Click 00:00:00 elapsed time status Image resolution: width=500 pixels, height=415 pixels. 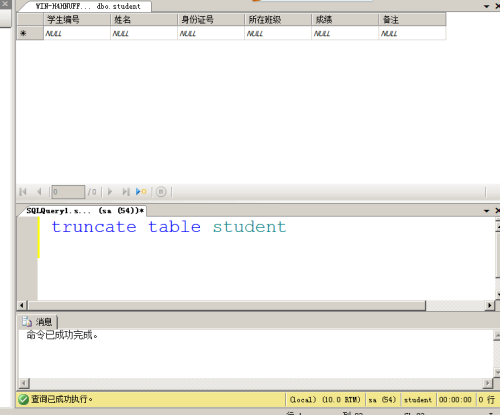(455, 399)
